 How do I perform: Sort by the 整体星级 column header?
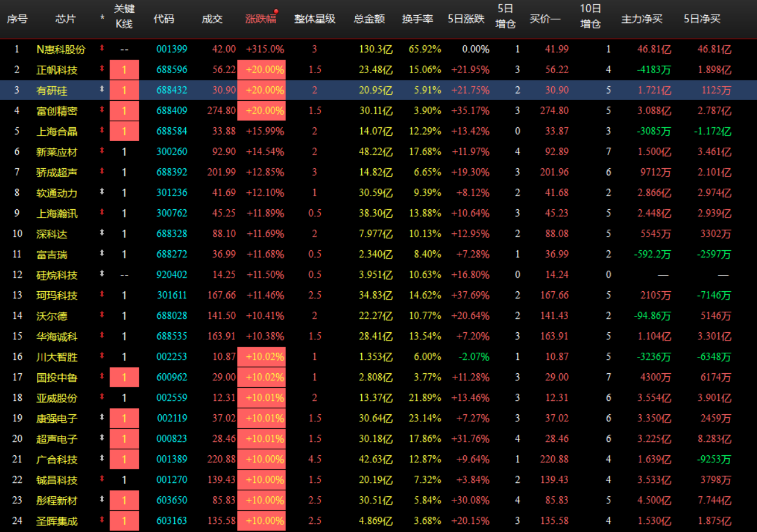[x=315, y=19]
